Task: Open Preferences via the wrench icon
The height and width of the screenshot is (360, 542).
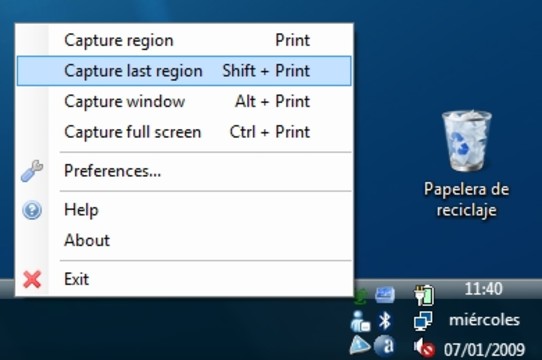Action: coord(32,171)
